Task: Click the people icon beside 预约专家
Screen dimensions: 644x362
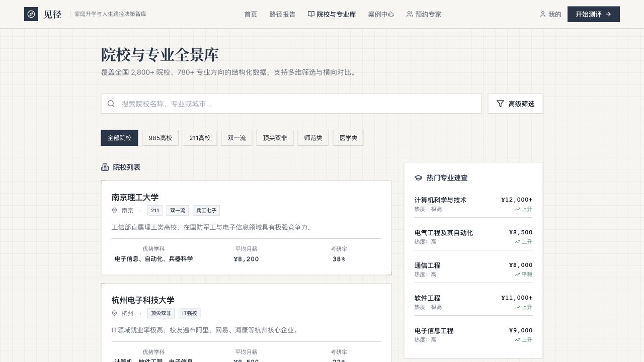Action: point(410,14)
